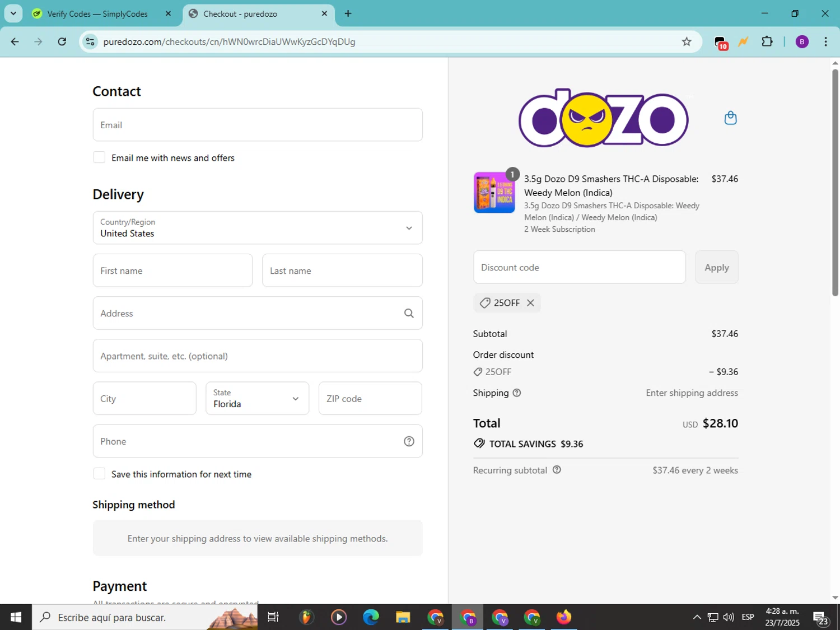Reload the checkout page
Image resolution: width=840 pixels, height=630 pixels.
(x=62, y=41)
